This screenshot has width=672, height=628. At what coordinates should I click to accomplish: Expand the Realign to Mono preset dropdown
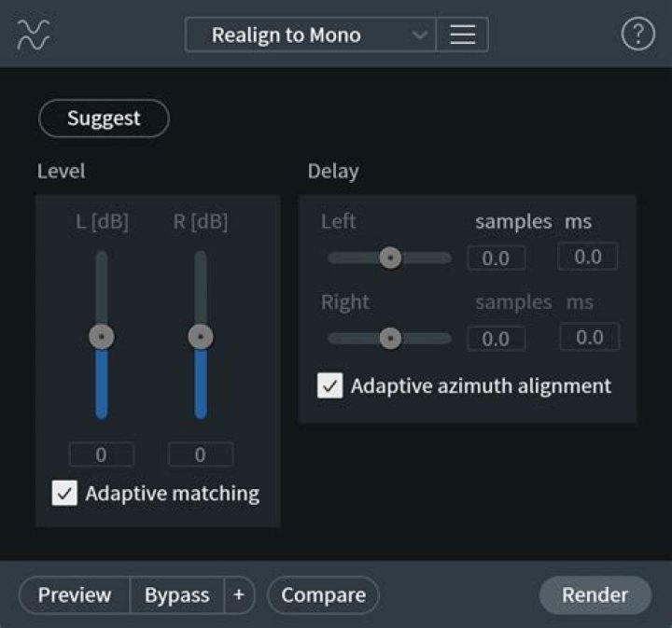[x=310, y=35]
